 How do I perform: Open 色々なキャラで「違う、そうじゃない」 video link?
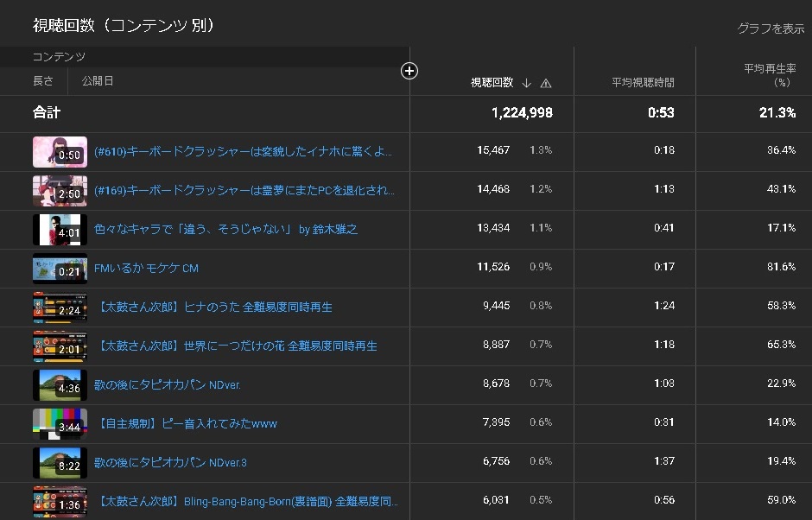225,229
